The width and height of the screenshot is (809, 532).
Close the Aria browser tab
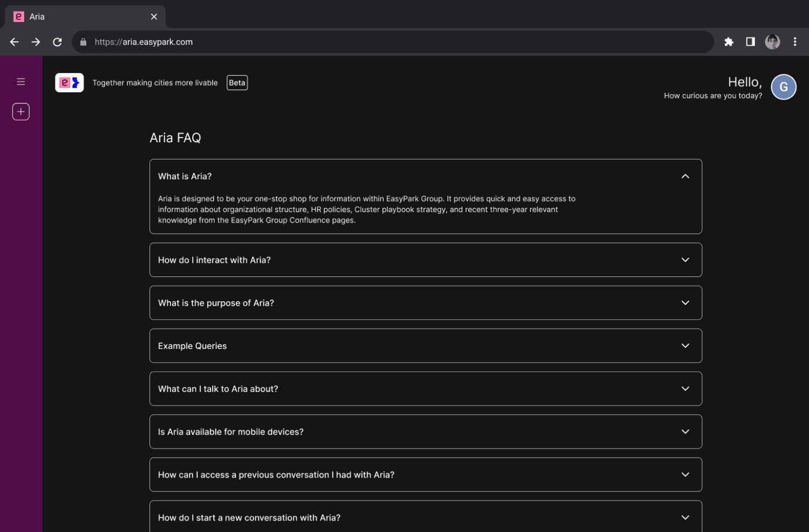[154, 16]
